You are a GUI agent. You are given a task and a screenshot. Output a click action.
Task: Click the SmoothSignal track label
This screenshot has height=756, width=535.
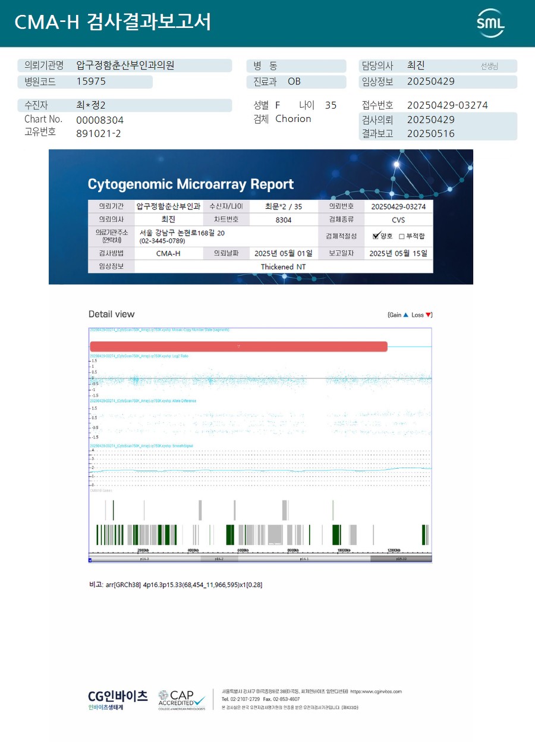[141, 446]
